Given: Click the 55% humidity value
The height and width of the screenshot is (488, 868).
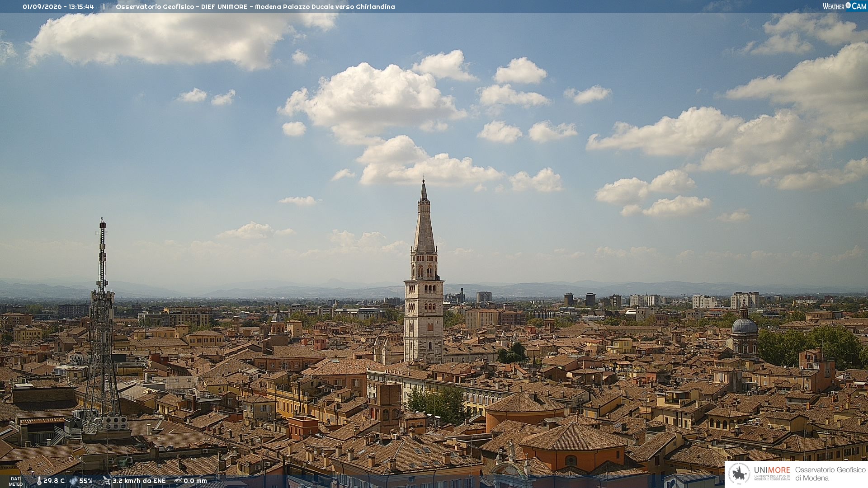Looking at the screenshot, I should (86, 481).
